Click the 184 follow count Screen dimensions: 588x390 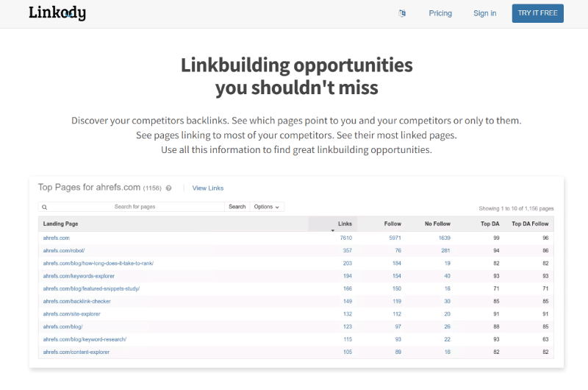[397, 263]
